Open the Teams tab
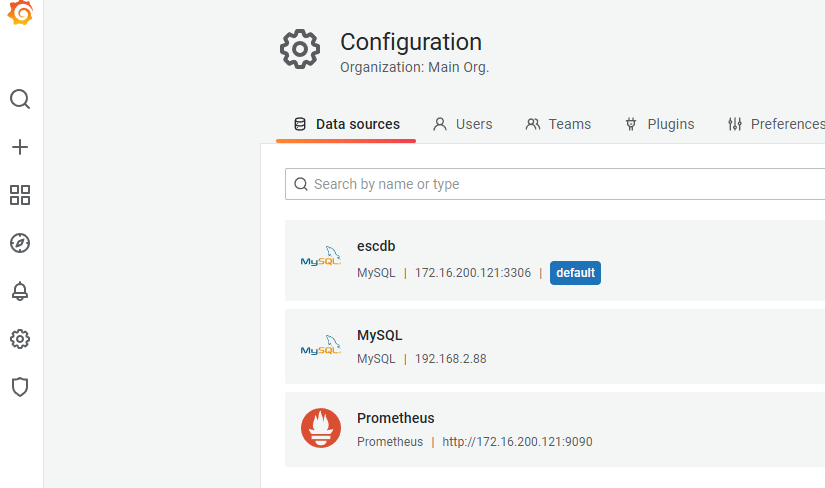825x488 pixels. (558, 124)
